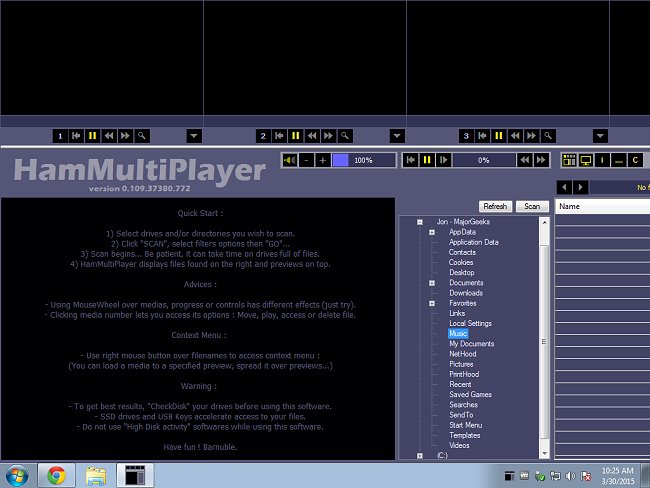The image size is (650, 488).
Task: Restart preview 2 from the beginning
Action: (279, 136)
